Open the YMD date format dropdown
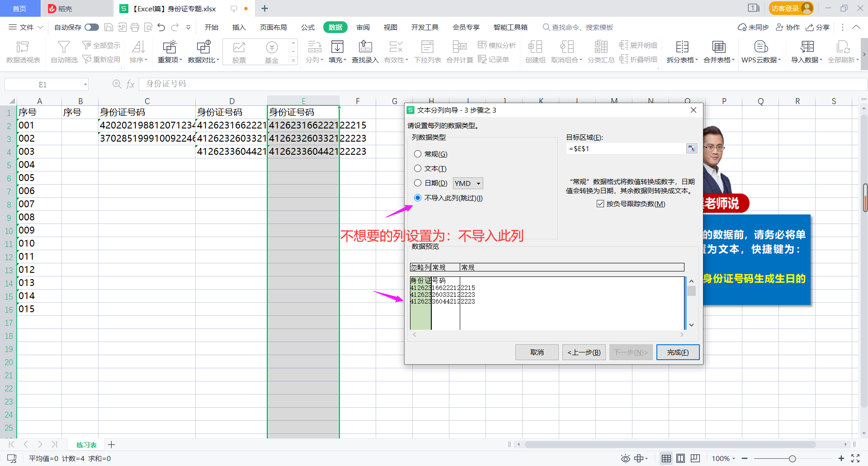The width and height of the screenshot is (868, 466). (468, 183)
